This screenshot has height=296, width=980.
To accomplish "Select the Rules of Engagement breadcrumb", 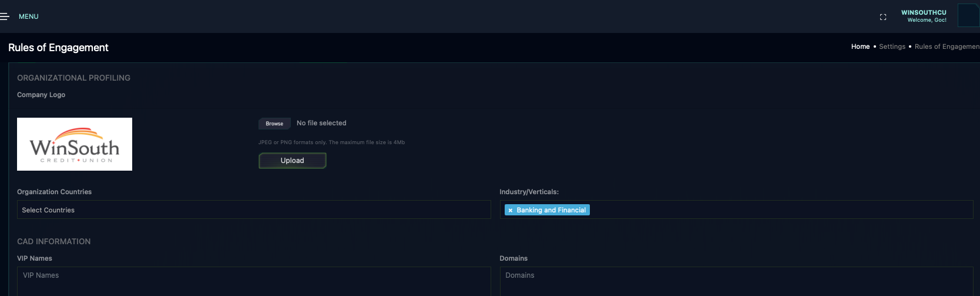I will pos(947,46).
